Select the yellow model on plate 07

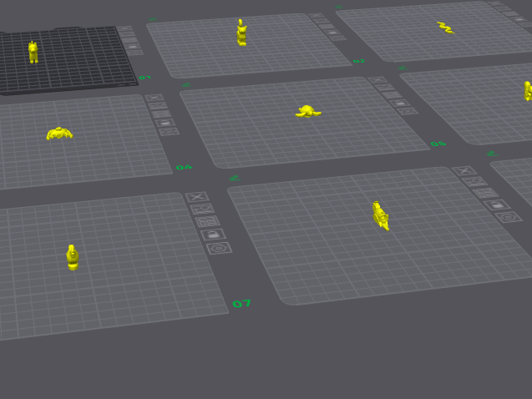coord(73,257)
